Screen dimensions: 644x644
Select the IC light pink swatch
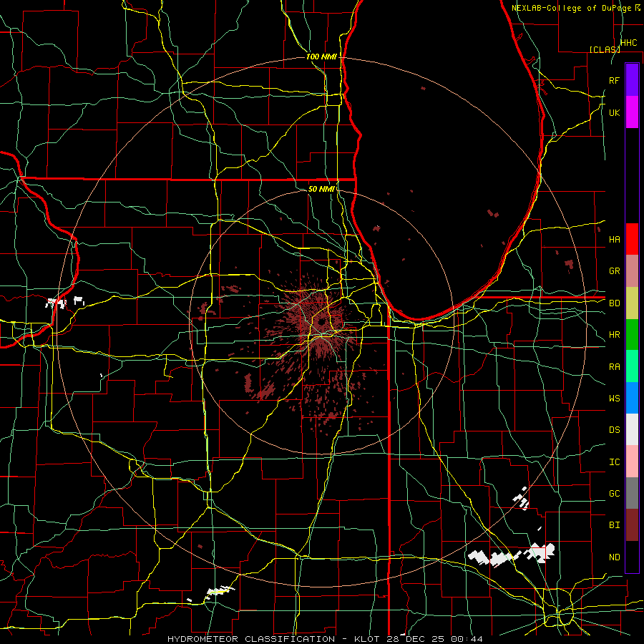[632, 462]
